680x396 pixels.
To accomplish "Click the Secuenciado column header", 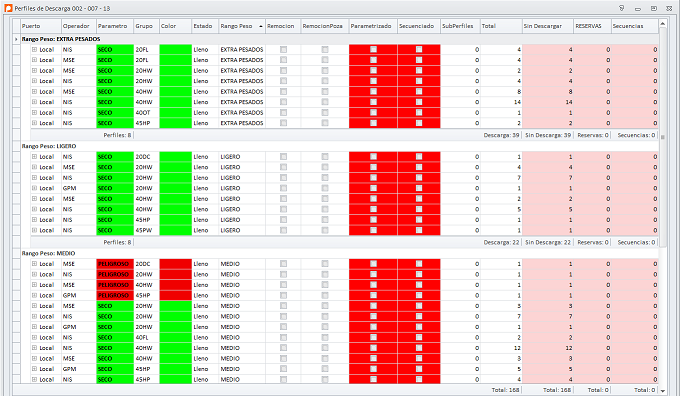I will tap(418, 26).
